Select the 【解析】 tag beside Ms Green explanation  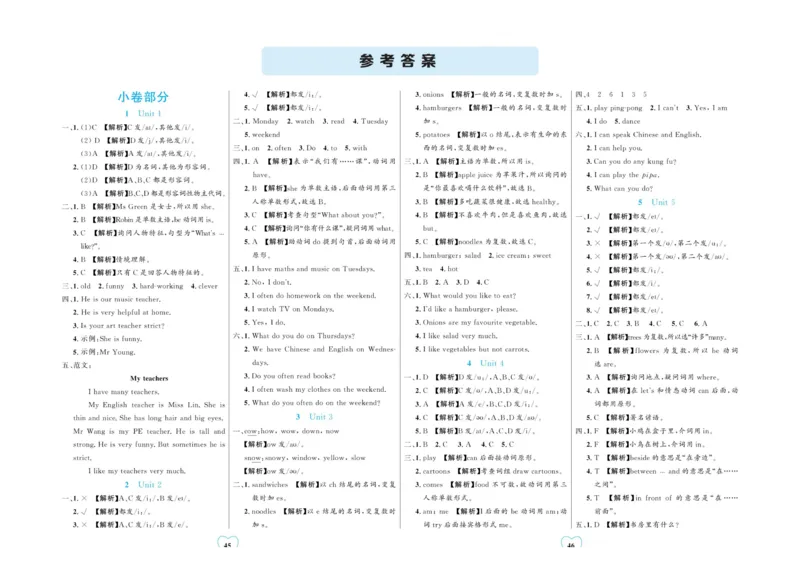tap(104, 207)
